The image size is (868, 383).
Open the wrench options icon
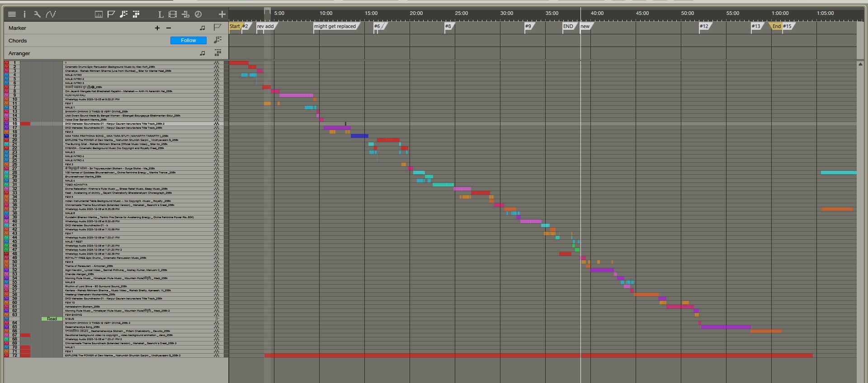click(x=37, y=14)
